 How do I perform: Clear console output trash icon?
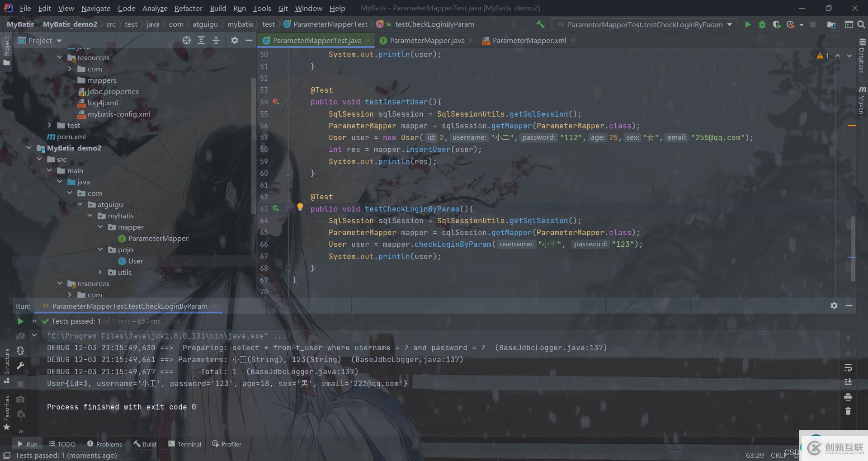[x=848, y=411]
